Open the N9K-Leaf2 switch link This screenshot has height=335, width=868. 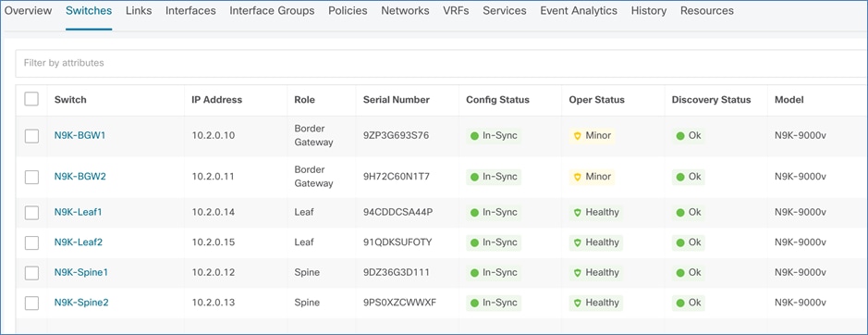[78, 242]
